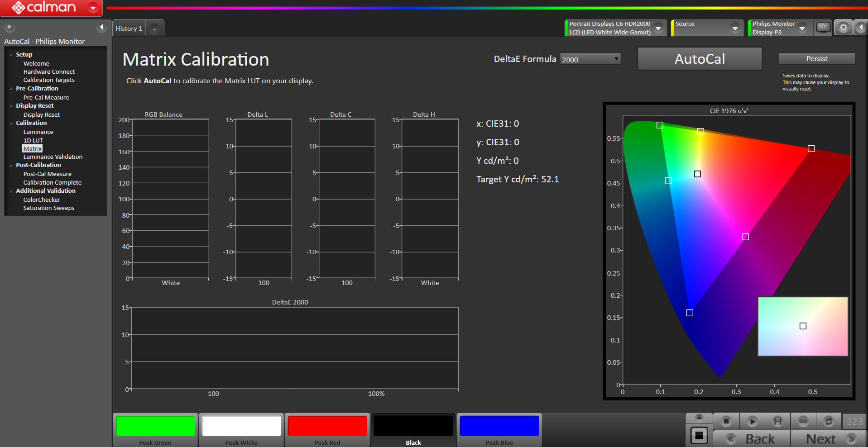
Task: Click the magenta marker in CIE chart
Action: (745, 237)
